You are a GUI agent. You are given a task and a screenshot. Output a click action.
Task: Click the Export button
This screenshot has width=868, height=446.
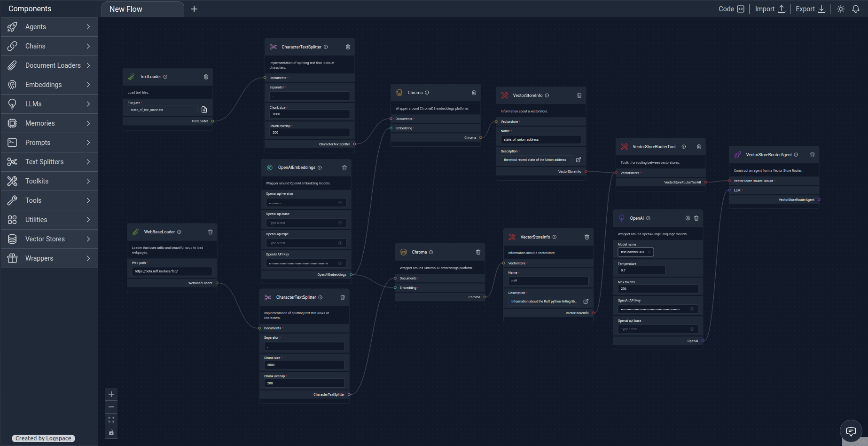point(810,9)
